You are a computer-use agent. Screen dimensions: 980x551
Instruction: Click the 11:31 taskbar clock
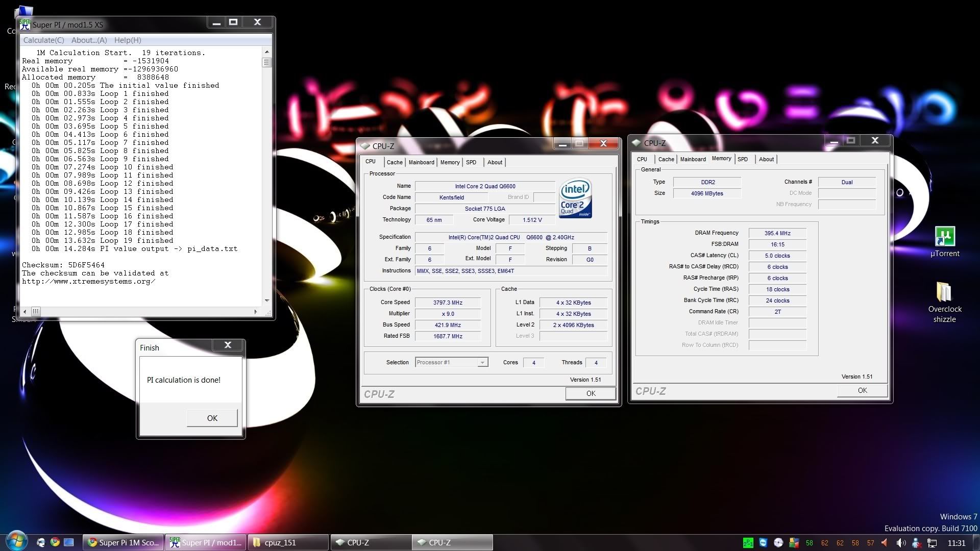pyautogui.click(x=957, y=543)
